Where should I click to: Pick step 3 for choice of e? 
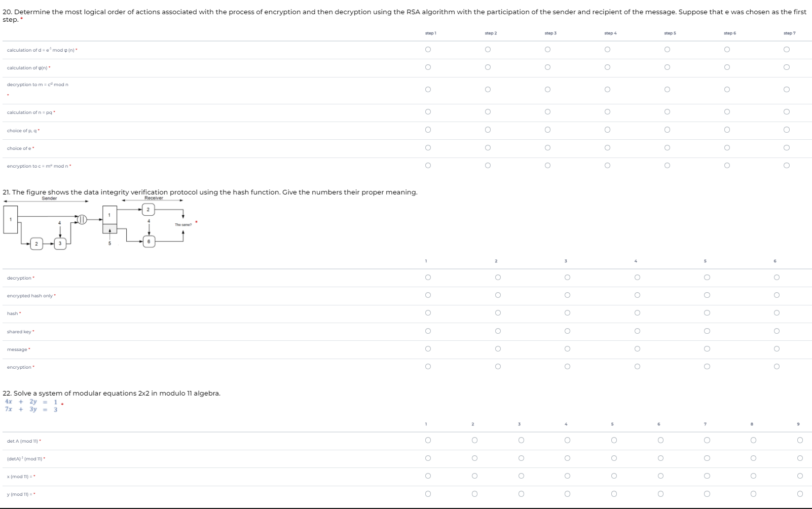click(x=547, y=148)
